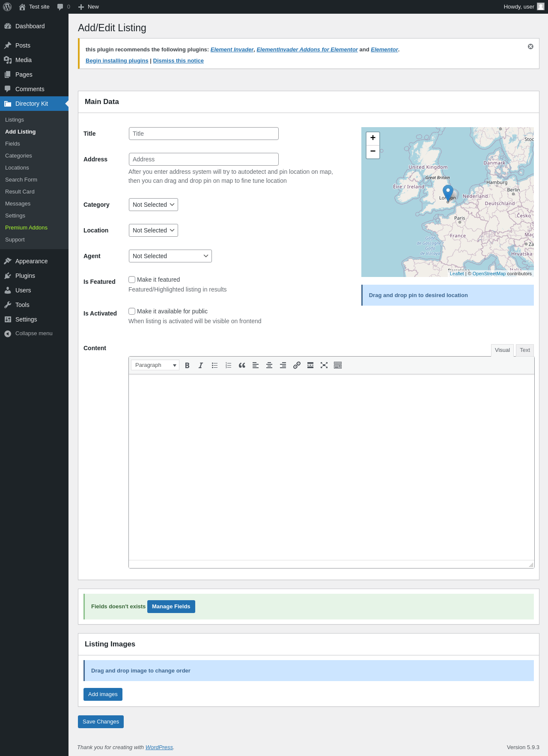
Task: Open the Category dropdown
Action: coord(153,205)
